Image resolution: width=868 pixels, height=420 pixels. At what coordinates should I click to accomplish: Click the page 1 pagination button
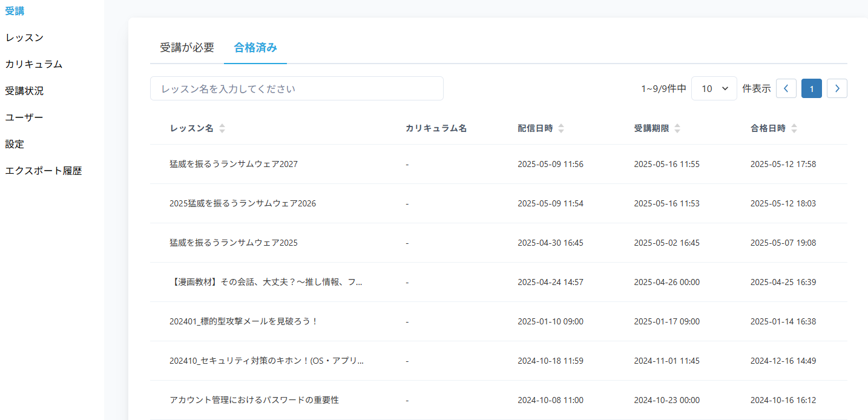[811, 88]
